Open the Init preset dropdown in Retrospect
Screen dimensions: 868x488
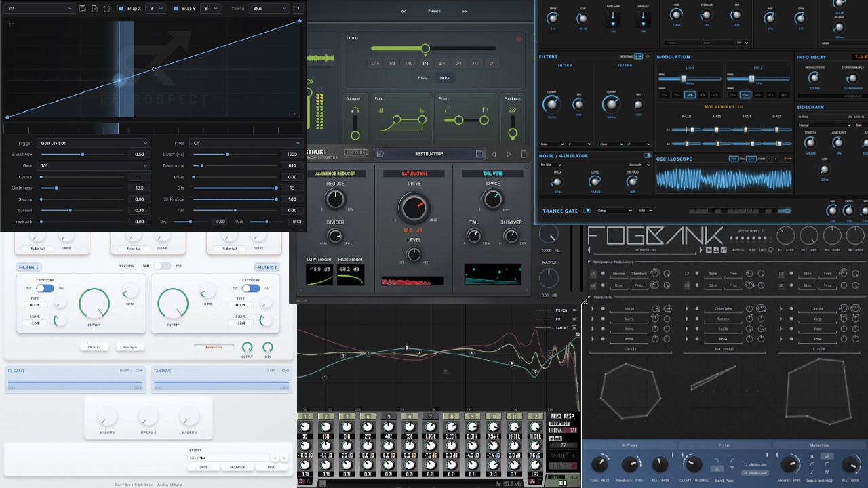click(x=39, y=8)
